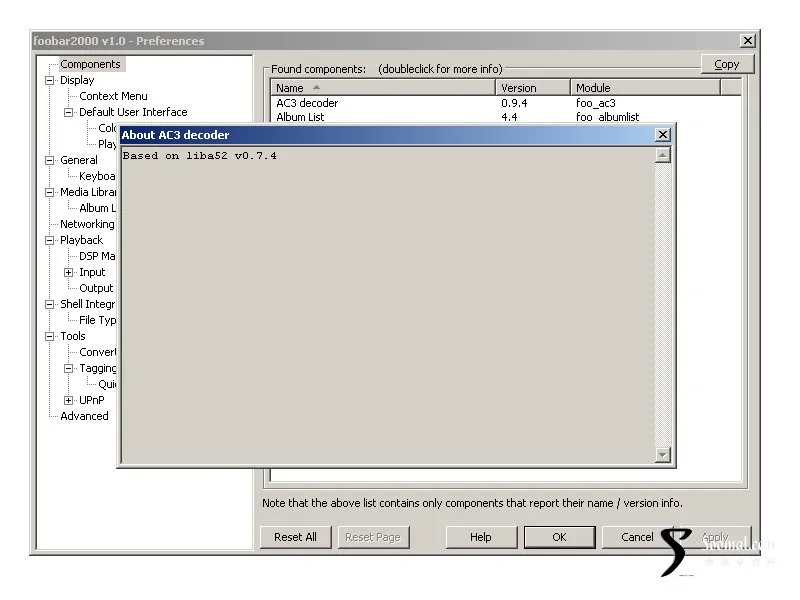Collapse the General tree node
This screenshot has height=600, width=800.
pyautogui.click(x=49, y=160)
